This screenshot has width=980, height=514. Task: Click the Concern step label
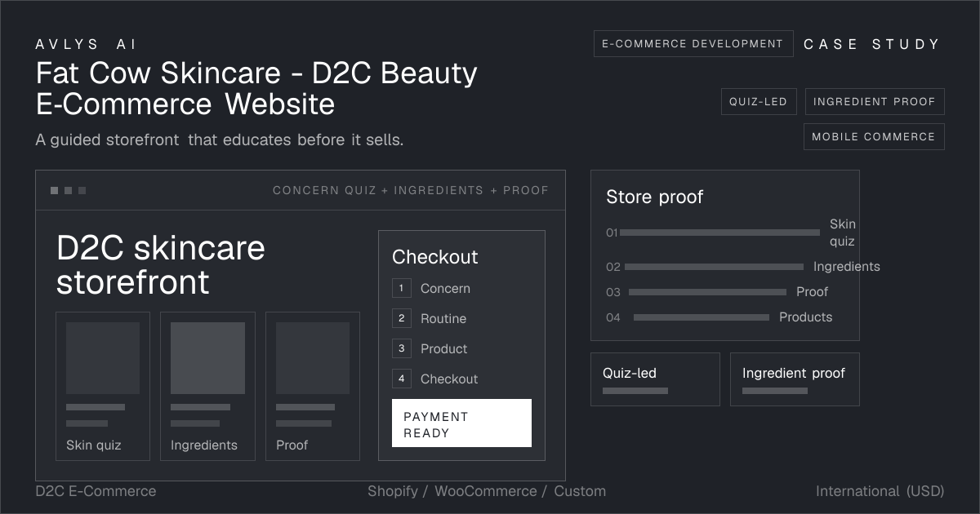445,289
